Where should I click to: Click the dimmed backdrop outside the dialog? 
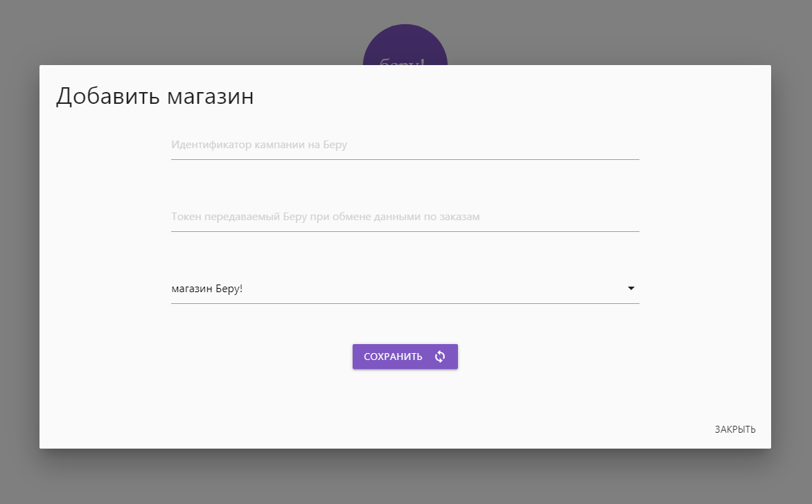pyautogui.click(x=155, y=31)
